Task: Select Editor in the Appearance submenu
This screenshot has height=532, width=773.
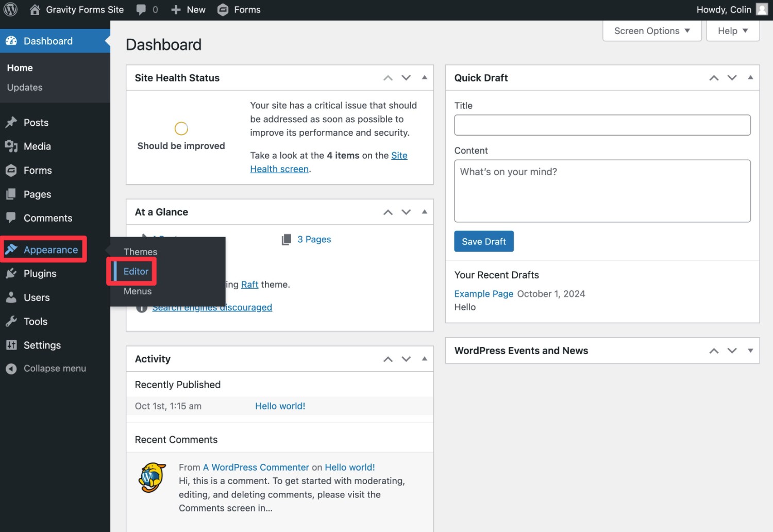Action: click(x=136, y=271)
